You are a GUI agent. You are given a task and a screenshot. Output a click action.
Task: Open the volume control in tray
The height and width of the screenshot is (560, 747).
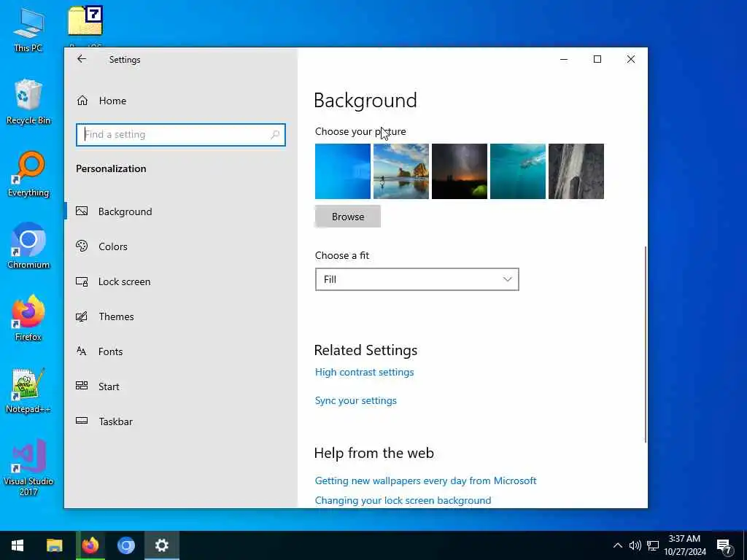point(635,545)
